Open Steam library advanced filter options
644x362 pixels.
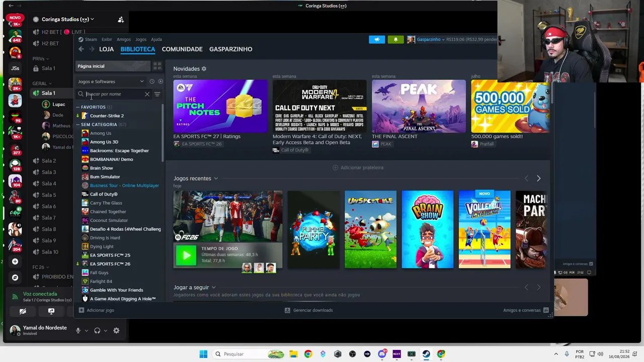click(x=157, y=94)
